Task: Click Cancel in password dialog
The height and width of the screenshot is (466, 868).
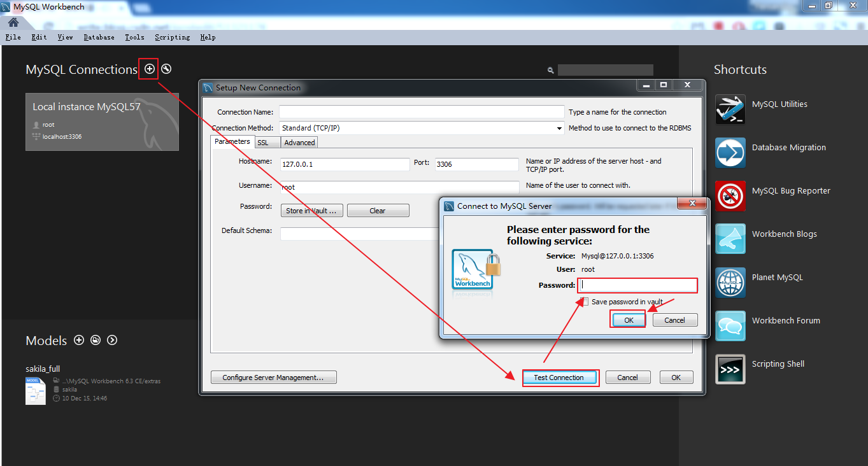Action: pyautogui.click(x=675, y=320)
